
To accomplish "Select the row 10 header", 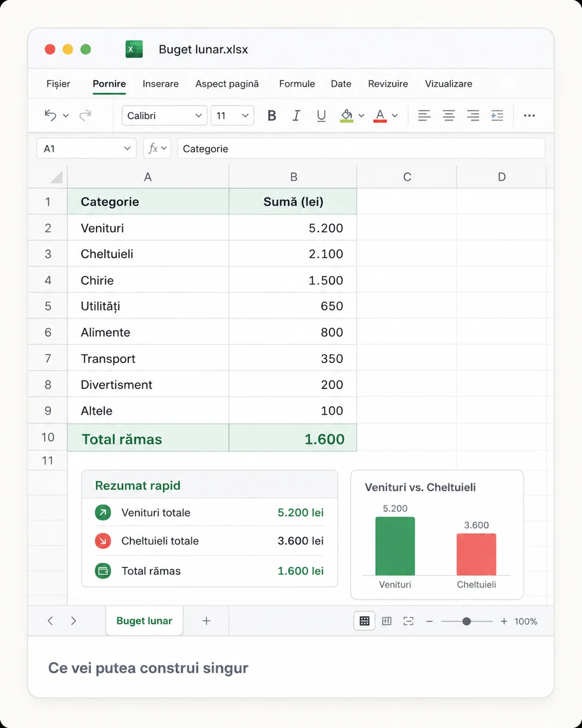I will (48, 437).
